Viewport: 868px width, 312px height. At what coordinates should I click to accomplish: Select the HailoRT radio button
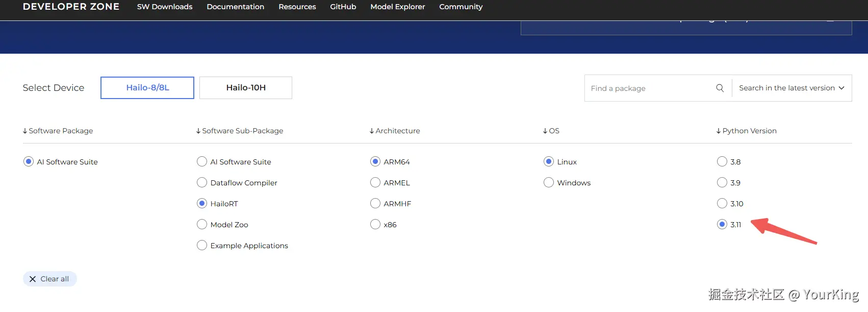coord(202,203)
